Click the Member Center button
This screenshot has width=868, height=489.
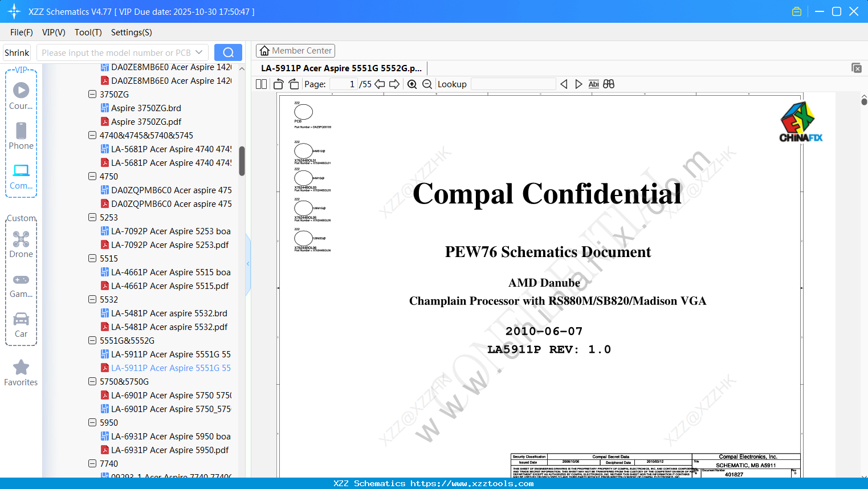[x=295, y=51]
